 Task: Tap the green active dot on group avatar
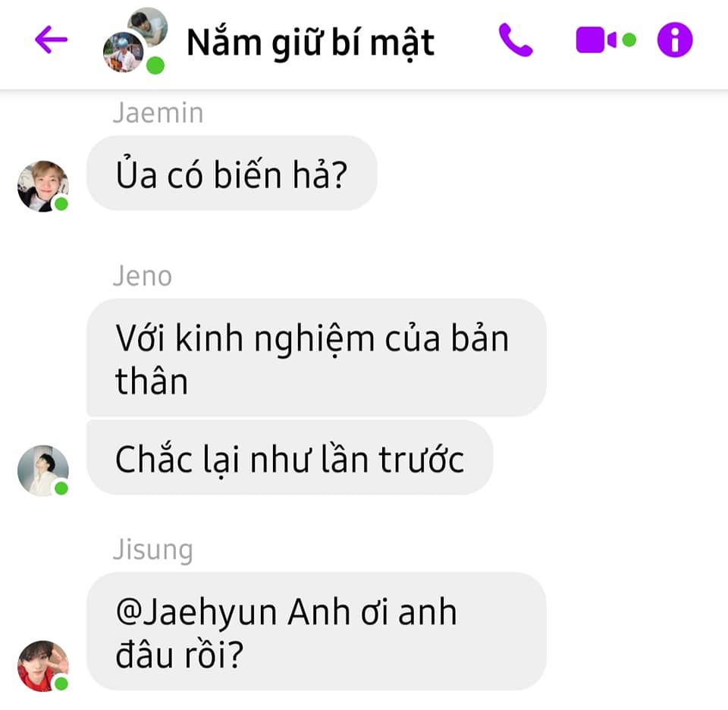click(155, 65)
